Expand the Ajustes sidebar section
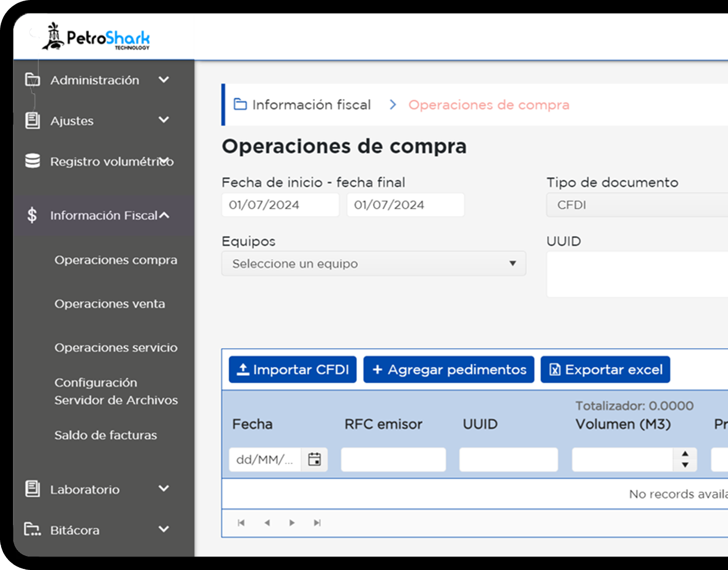This screenshot has height=570, width=728. pos(163,120)
